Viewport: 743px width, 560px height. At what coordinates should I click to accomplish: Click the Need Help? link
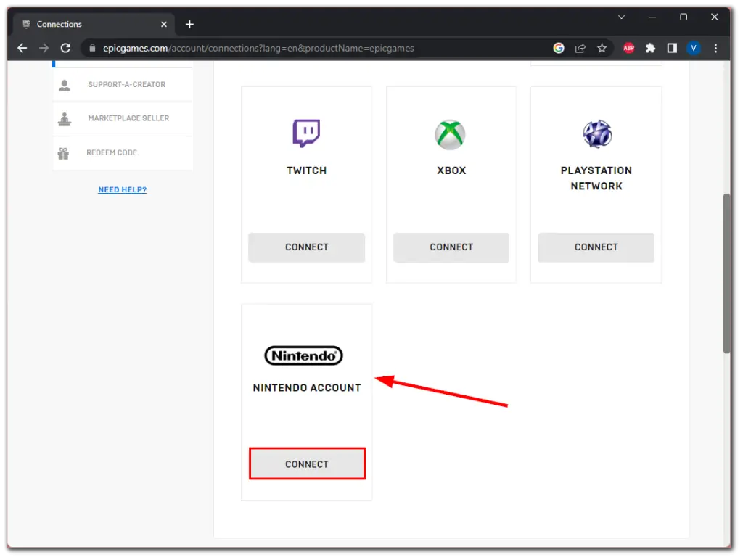coord(122,189)
